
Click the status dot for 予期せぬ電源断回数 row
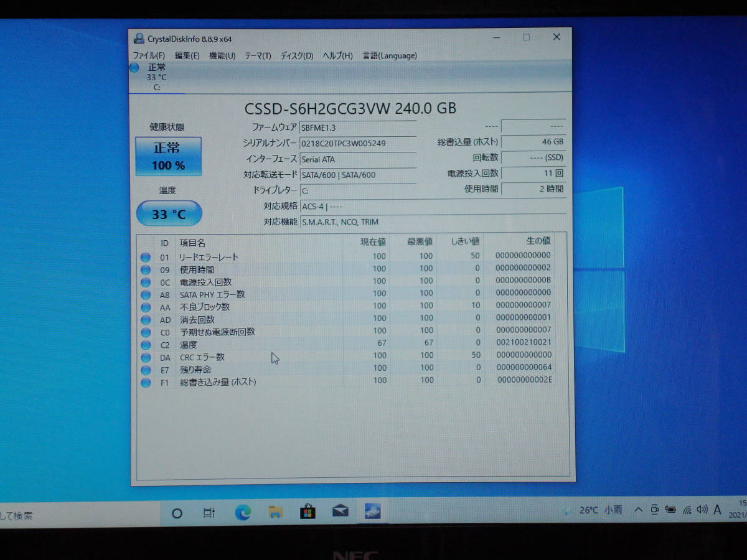pos(146,332)
